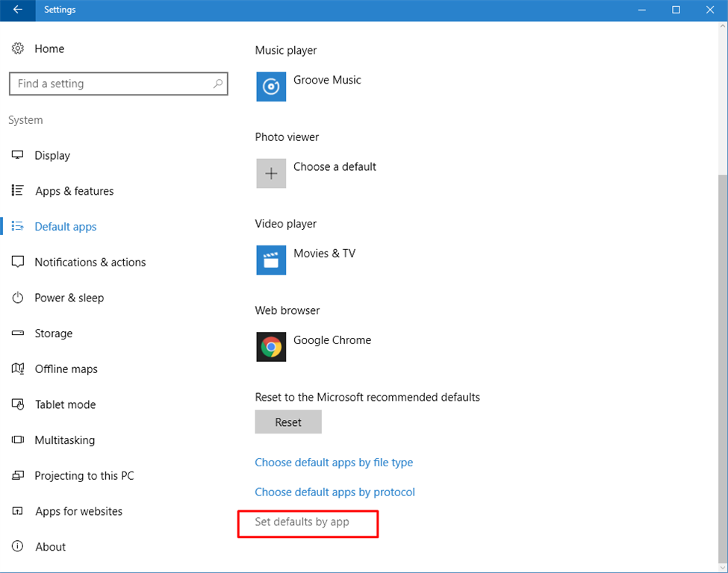Click the Power & sleep icon
This screenshot has width=728, height=573.
coord(18,298)
